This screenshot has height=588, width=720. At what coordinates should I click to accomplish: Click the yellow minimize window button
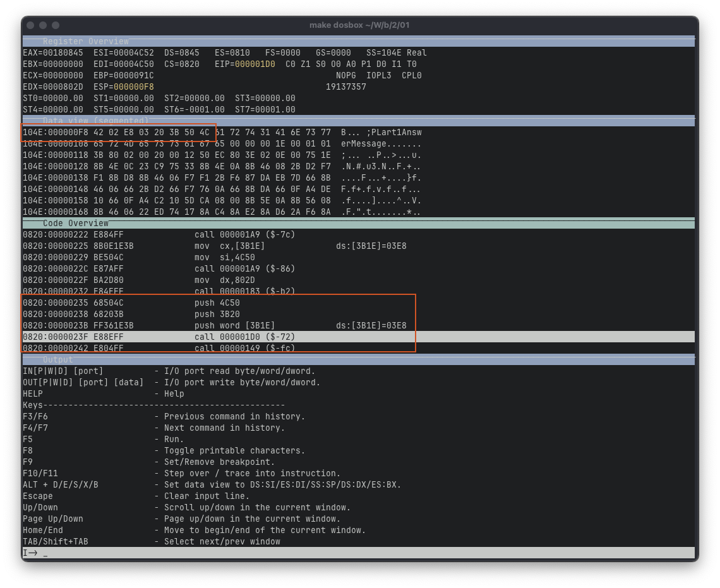click(43, 25)
